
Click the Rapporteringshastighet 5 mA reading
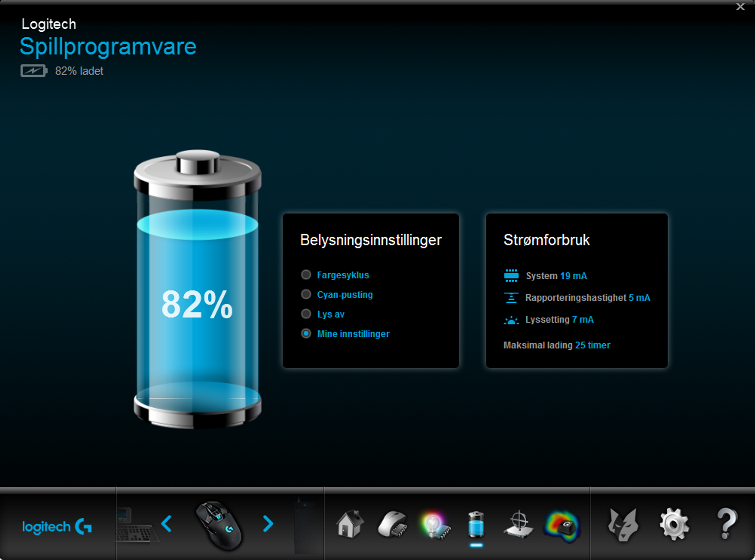pyautogui.click(x=588, y=298)
